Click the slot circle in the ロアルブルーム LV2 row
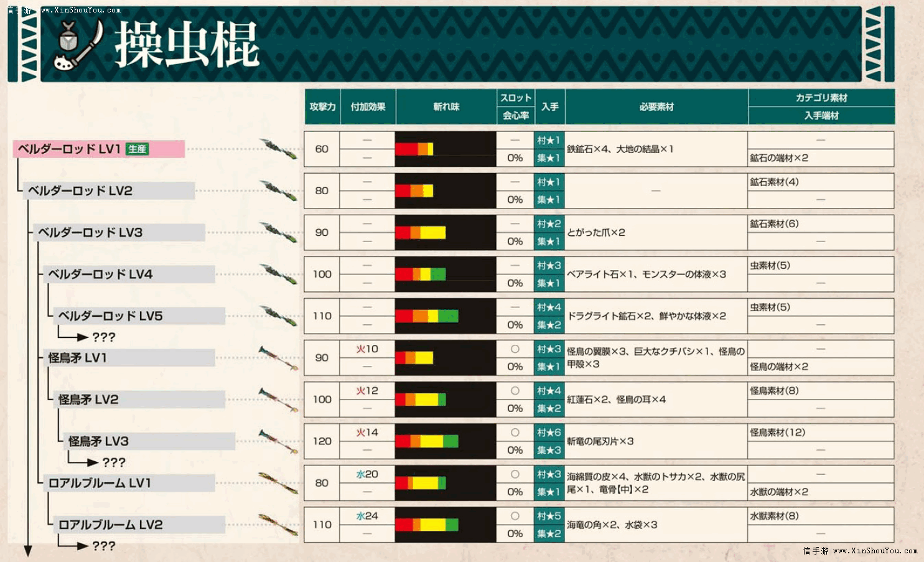 [515, 516]
